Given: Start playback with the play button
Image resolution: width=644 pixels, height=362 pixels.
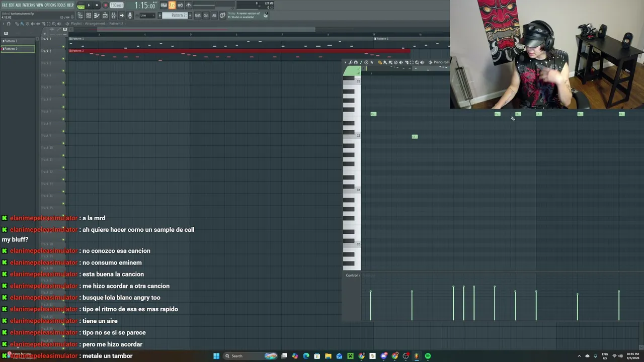Looking at the screenshot, I should point(89,6).
